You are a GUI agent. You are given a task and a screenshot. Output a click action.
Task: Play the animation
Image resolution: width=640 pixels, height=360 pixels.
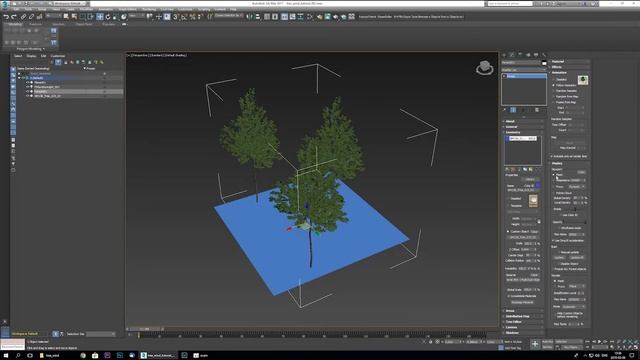600,342
